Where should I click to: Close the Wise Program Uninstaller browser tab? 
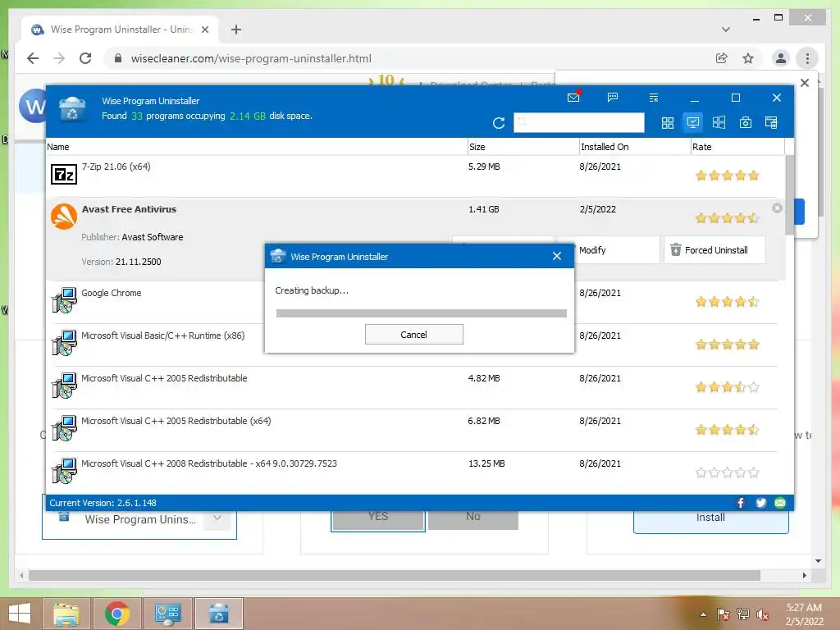[x=204, y=30]
